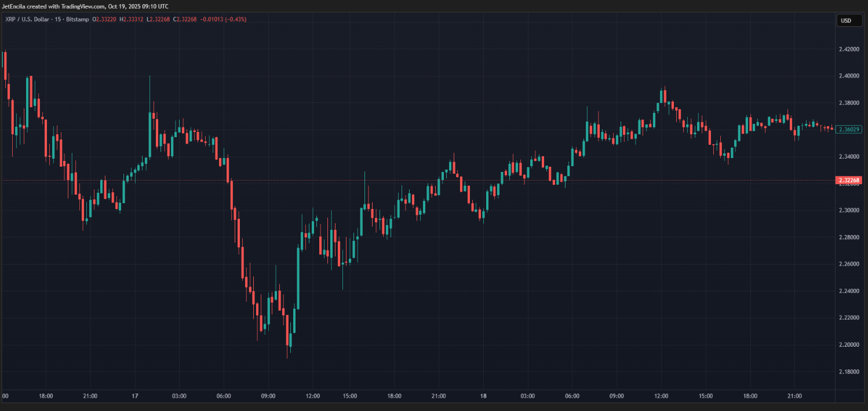Click the Close value in the legend
This screenshot has height=411, width=868.
click(x=187, y=19)
